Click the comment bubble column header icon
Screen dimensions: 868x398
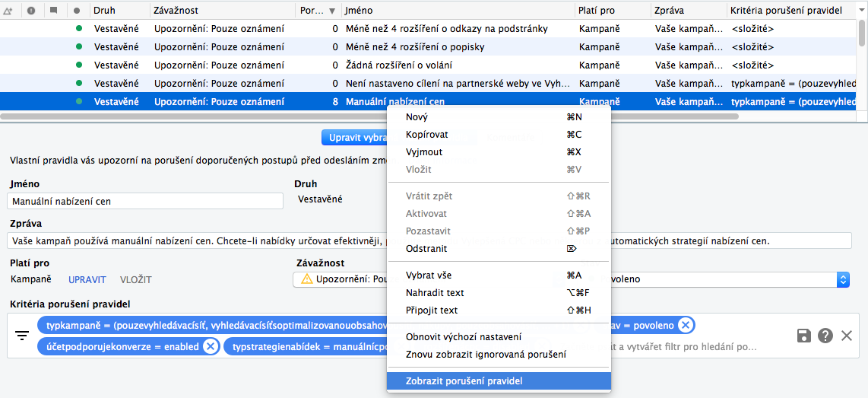click(x=53, y=10)
